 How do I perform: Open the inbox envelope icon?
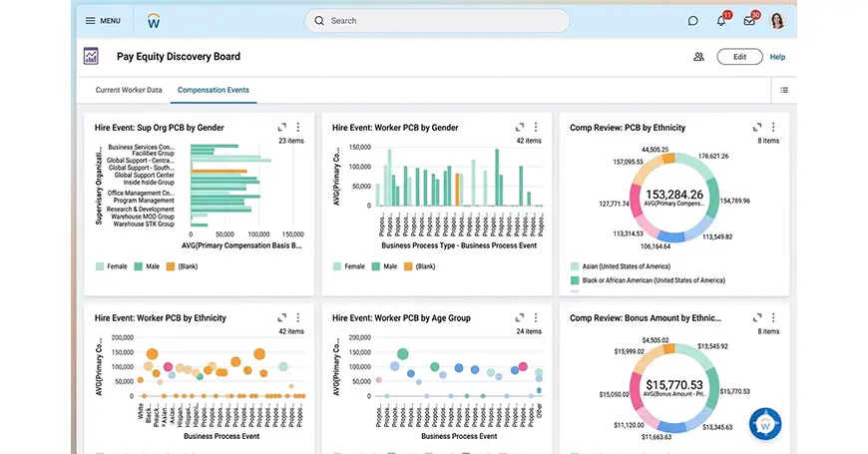(749, 21)
